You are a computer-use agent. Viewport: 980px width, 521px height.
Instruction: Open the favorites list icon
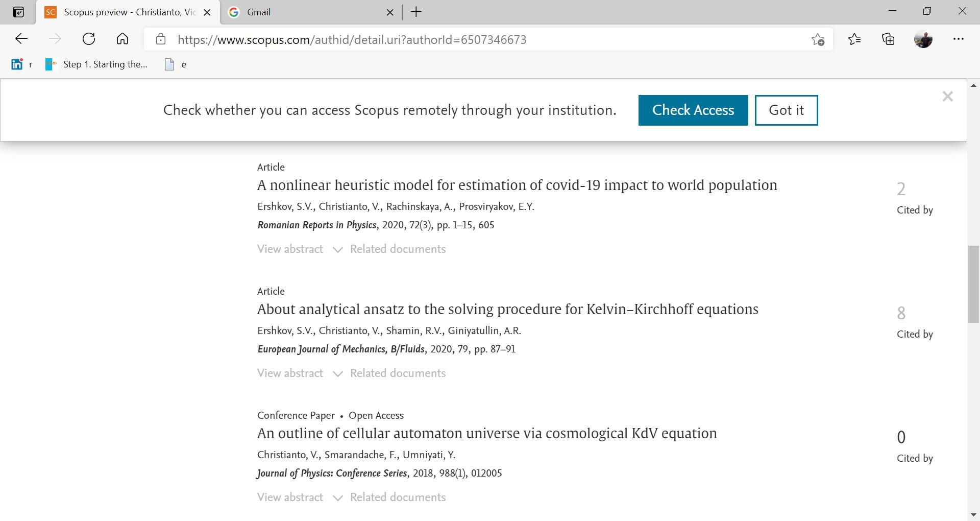854,39
